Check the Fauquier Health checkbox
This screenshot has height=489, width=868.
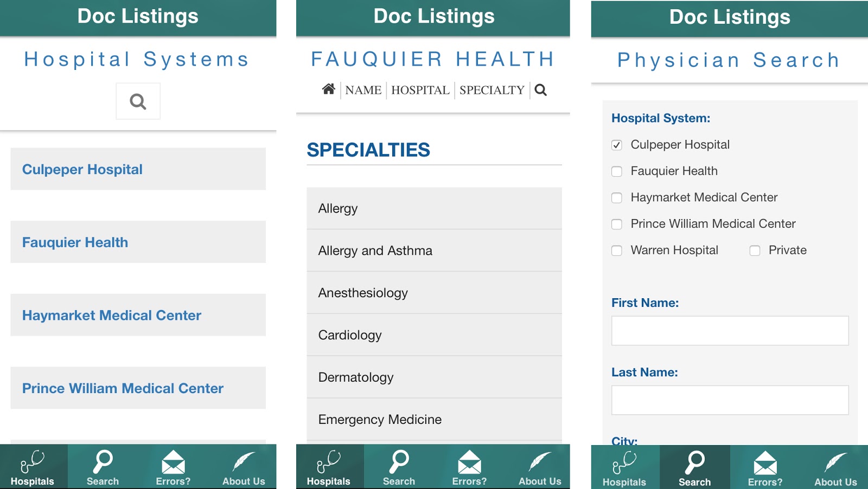pos(617,171)
